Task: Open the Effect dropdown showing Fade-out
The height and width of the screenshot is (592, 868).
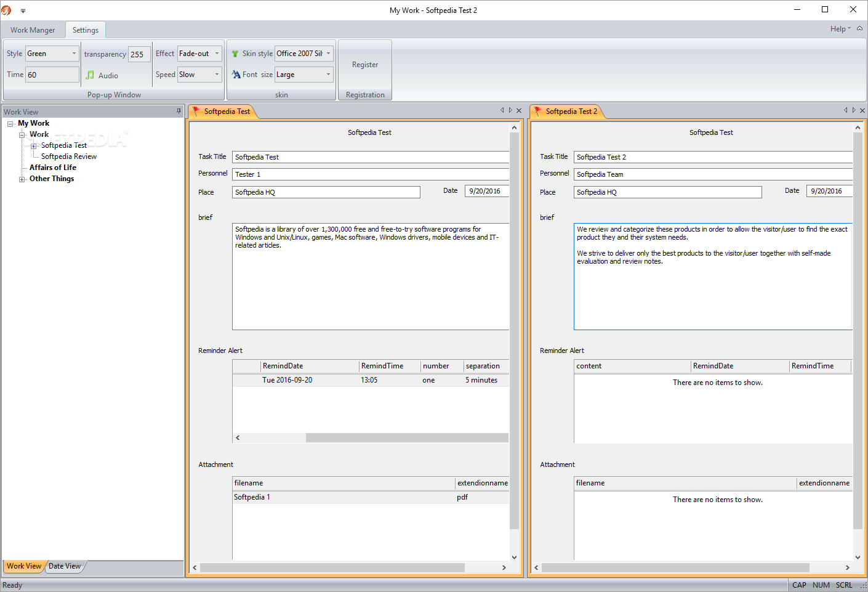Action: (x=199, y=54)
